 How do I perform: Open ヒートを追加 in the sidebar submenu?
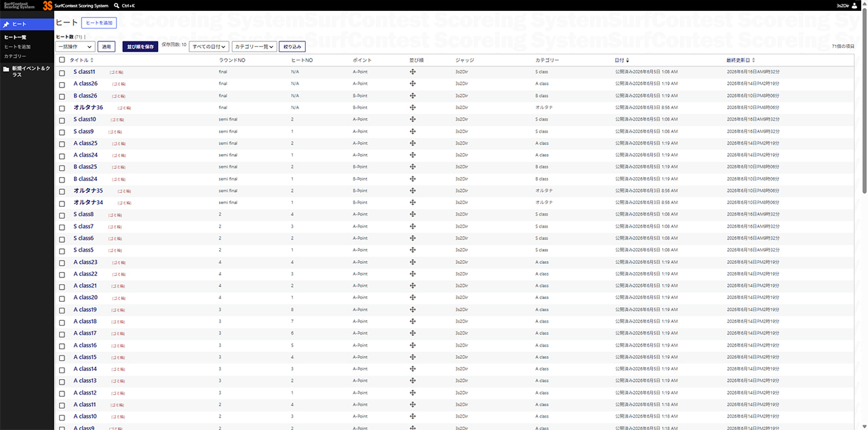coord(17,47)
